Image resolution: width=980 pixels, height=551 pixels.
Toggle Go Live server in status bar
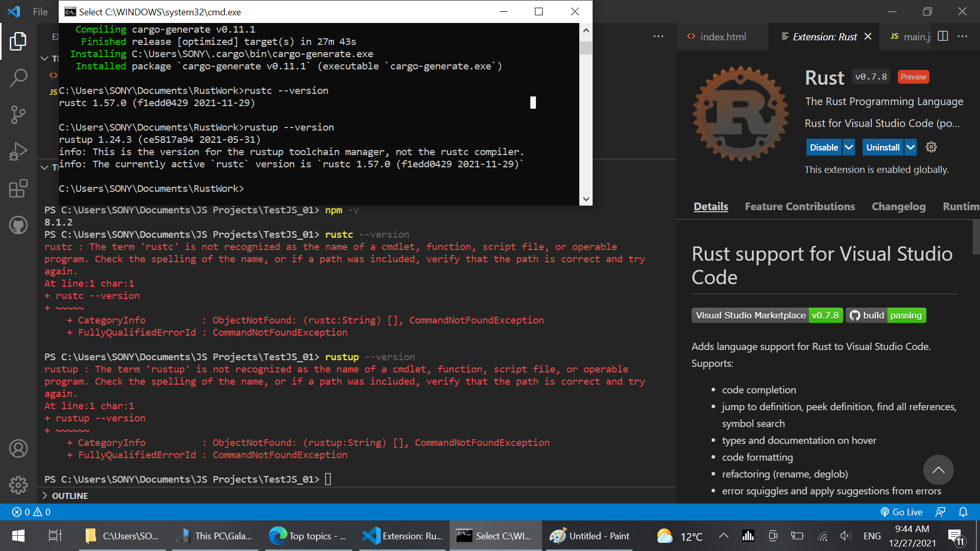(901, 512)
